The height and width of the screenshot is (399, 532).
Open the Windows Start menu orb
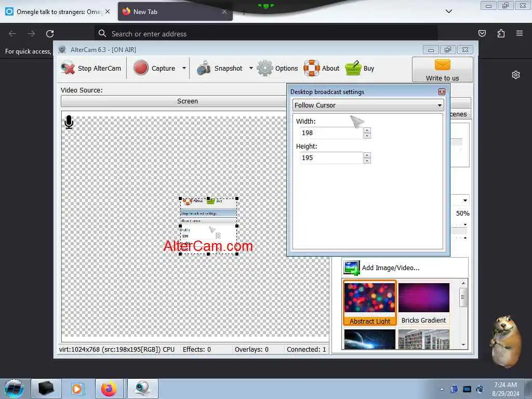(14, 389)
